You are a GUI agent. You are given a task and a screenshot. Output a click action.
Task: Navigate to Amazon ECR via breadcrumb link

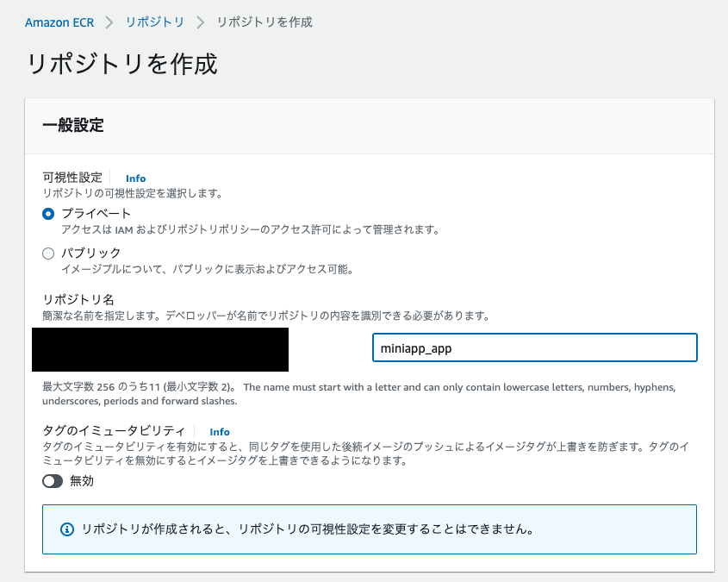point(59,22)
